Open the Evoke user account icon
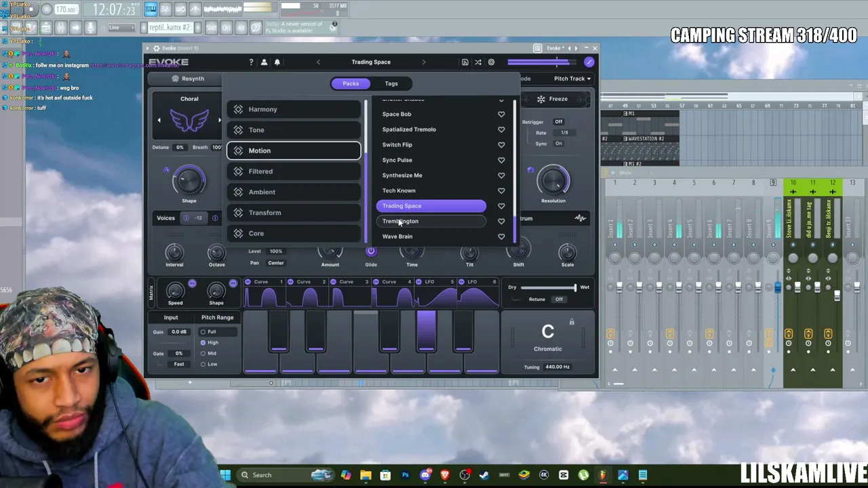 264,62
